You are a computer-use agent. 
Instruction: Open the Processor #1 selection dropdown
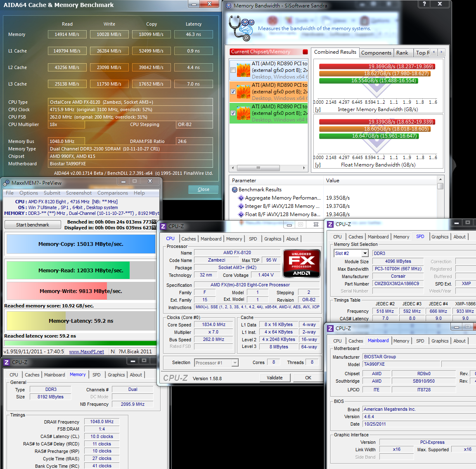tap(234, 363)
